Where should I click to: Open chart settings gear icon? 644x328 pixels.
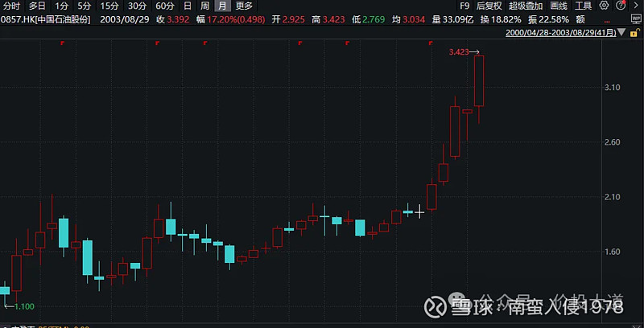coord(604,6)
